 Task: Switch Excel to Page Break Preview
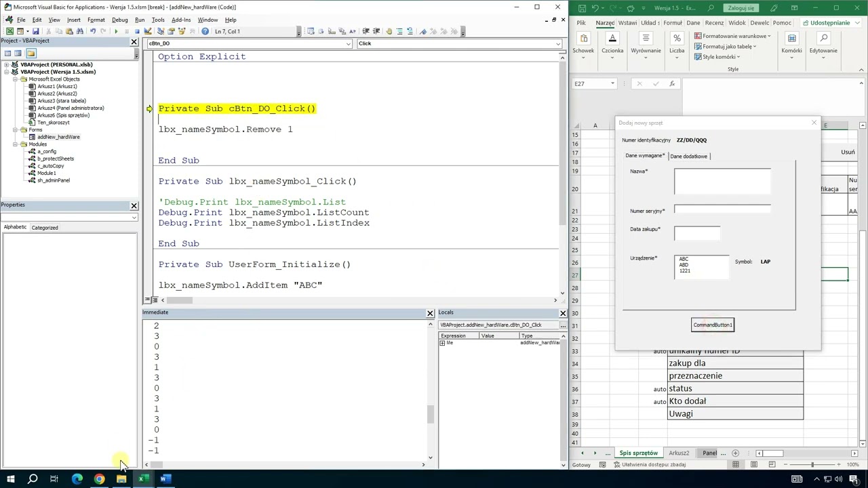(772, 464)
